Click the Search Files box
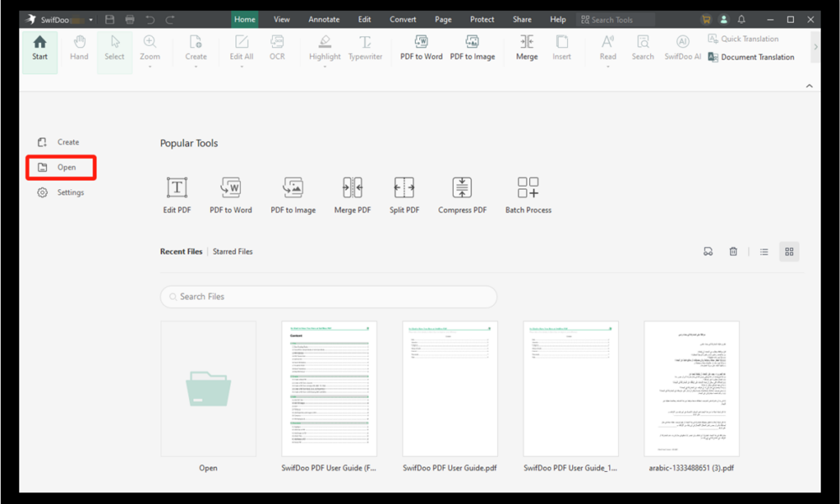The height and width of the screenshot is (504, 840). [328, 297]
